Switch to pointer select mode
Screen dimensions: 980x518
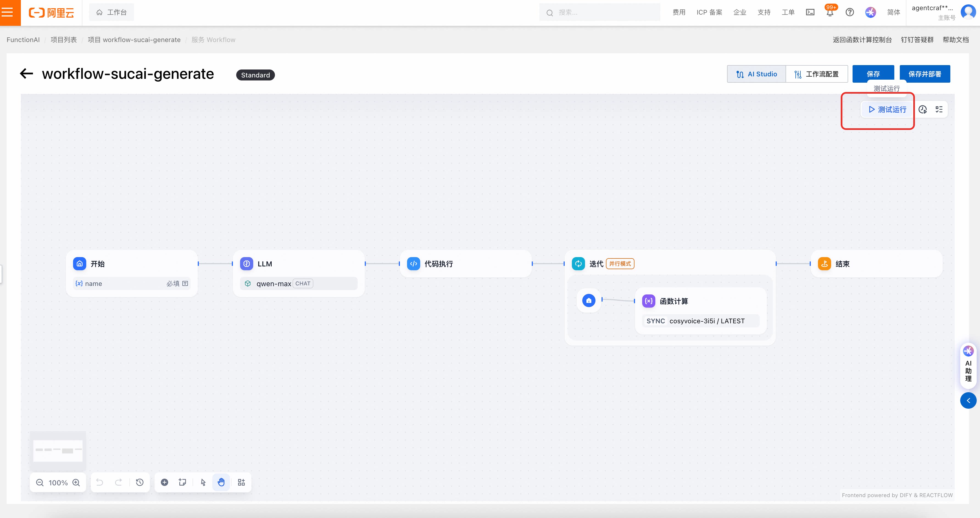pyautogui.click(x=203, y=482)
